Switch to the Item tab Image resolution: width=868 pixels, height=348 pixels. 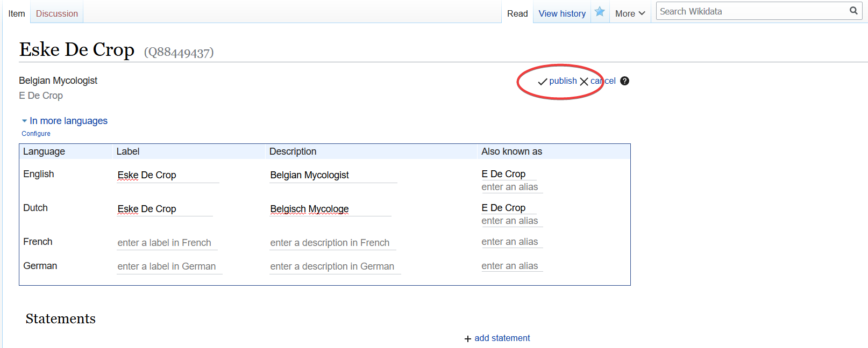[17, 13]
